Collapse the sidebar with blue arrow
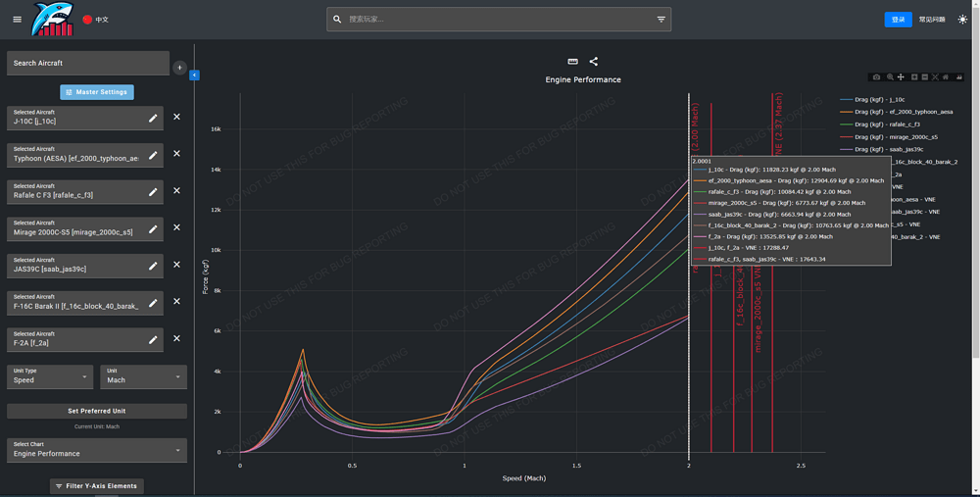 [x=194, y=75]
